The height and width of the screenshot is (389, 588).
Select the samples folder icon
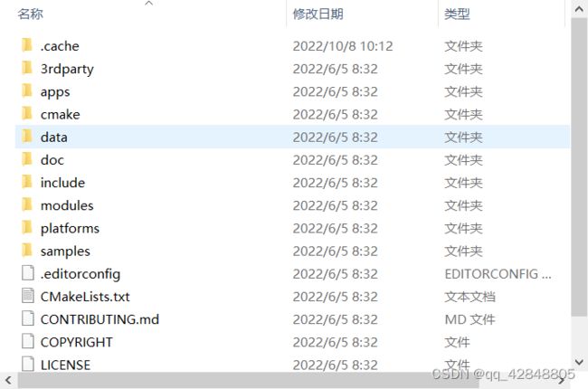point(27,251)
